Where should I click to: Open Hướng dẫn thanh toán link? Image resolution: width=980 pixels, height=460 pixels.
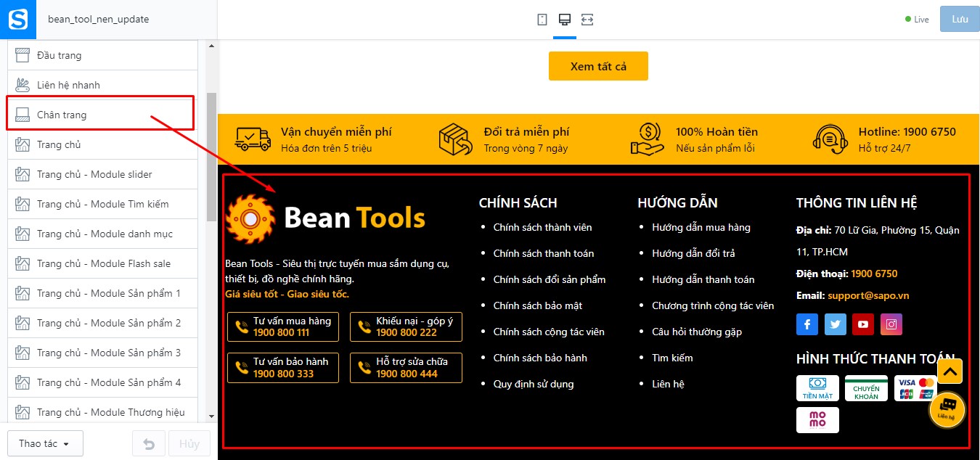click(703, 279)
